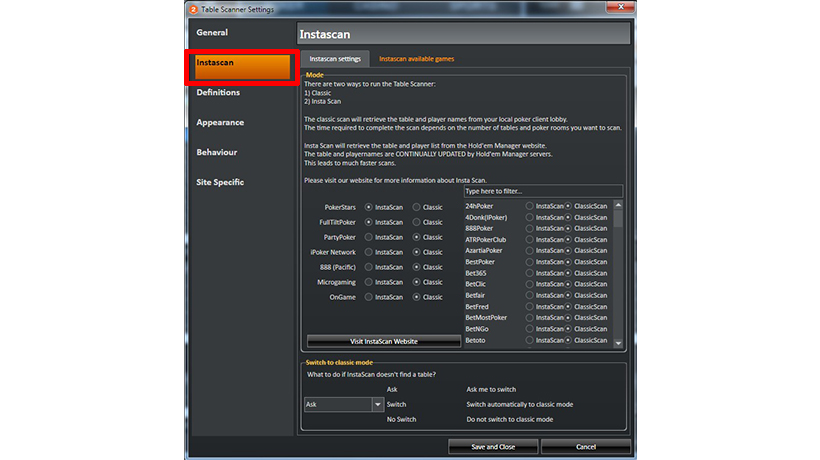The height and width of the screenshot is (460, 820).
Task: Click Visit InstaScan Website button
Action: tap(384, 341)
